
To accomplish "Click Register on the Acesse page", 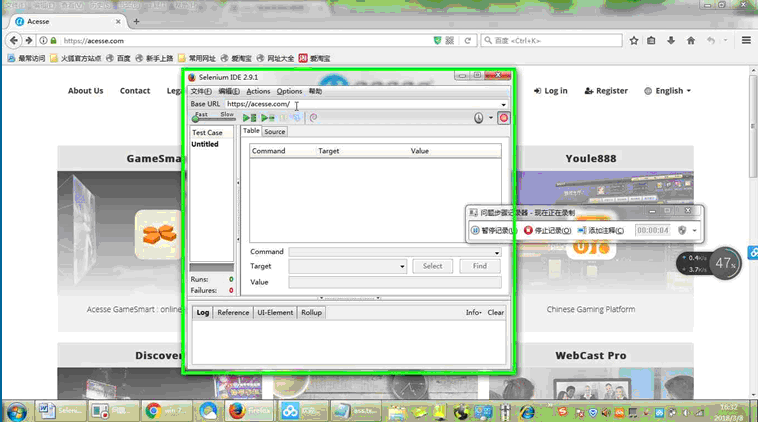I will [x=606, y=91].
